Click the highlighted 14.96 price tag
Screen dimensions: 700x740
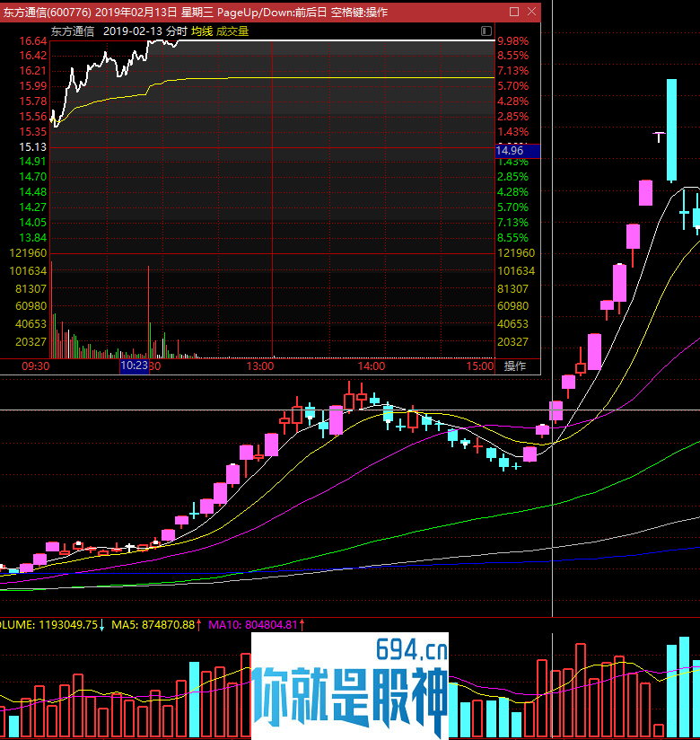(518, 151)
